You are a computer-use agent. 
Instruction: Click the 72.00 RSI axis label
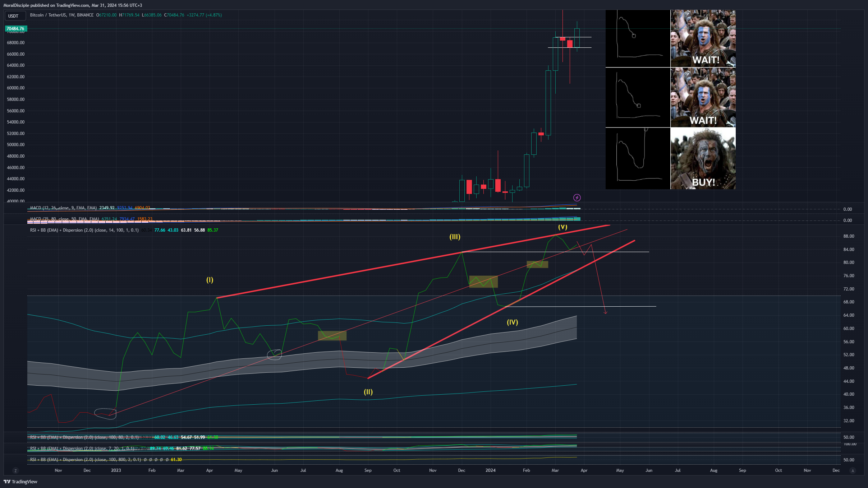849,289
